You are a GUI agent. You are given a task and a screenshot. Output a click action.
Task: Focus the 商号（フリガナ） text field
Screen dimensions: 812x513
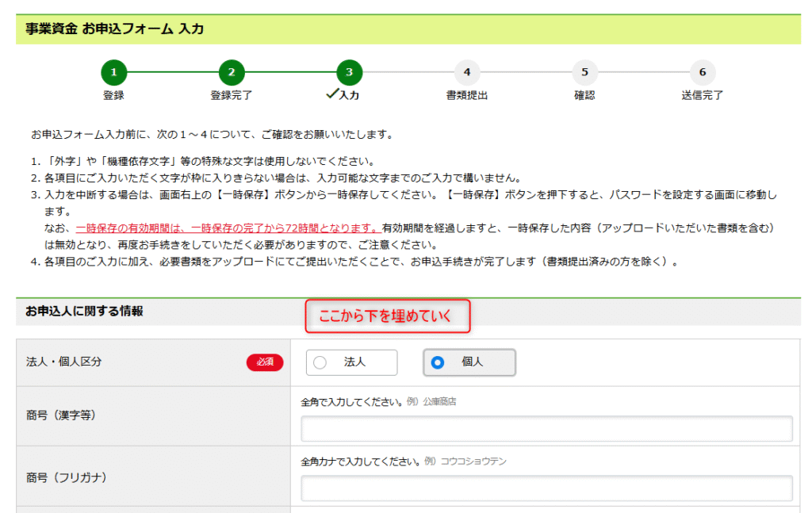click(546, 488)
